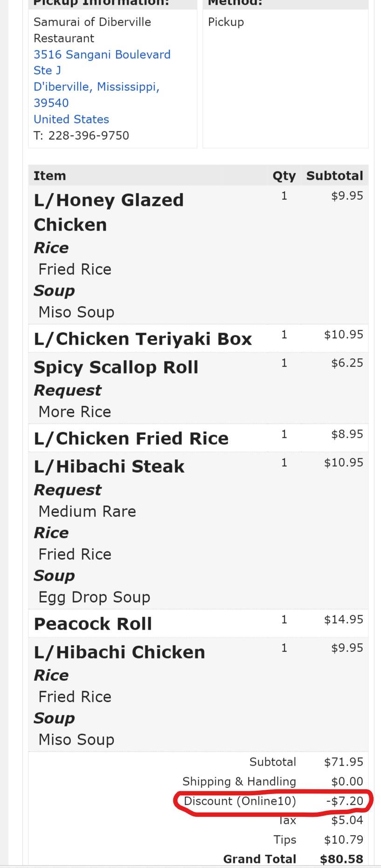Select the L/Chicken Fried Rice item

click(x=131, y=439)
